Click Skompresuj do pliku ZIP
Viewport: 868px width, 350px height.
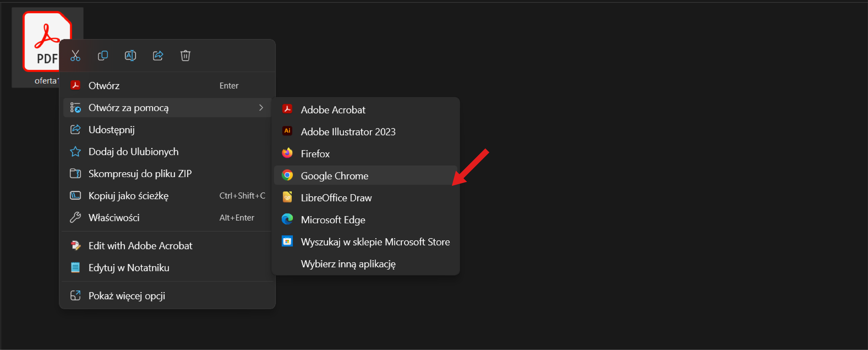(140, 174)
